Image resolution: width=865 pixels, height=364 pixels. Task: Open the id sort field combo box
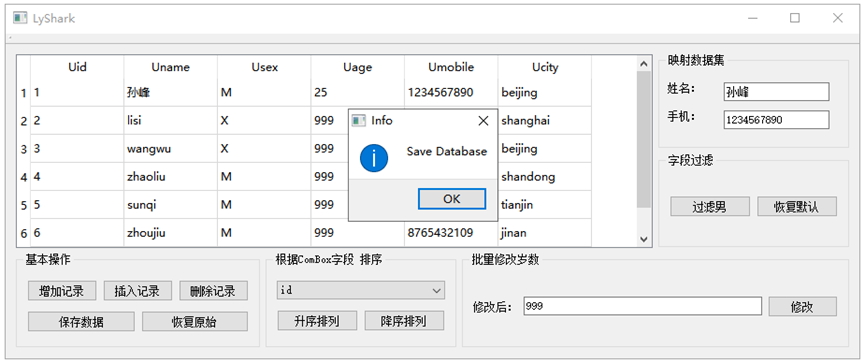(361, 290)
